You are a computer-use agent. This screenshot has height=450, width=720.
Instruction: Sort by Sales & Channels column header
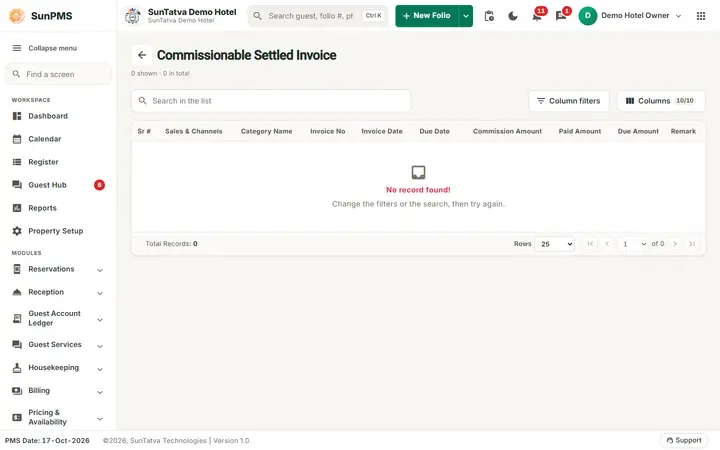194,131
